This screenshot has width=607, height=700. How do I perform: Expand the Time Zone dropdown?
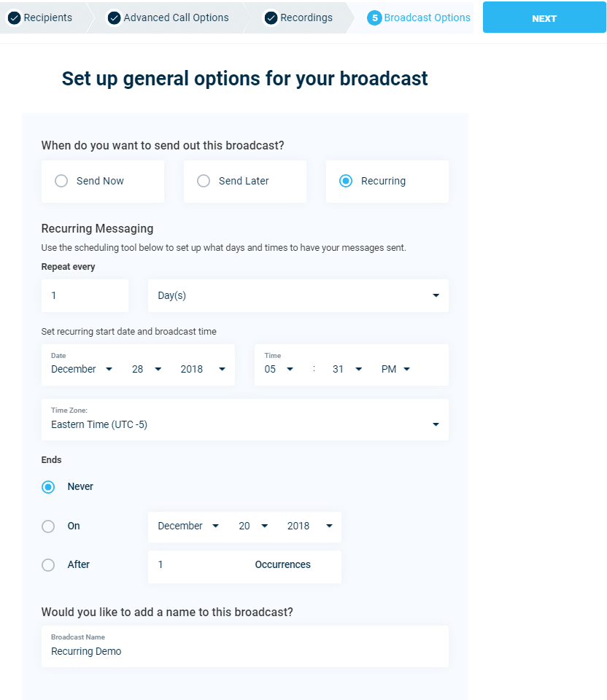(244, 424)
